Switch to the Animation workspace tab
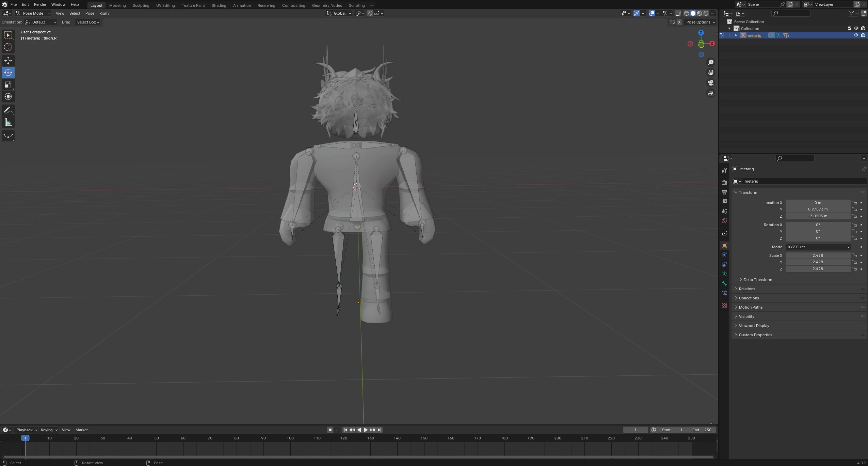The width and height of the screenshot is (868, 466). click(x=242, y=5)
